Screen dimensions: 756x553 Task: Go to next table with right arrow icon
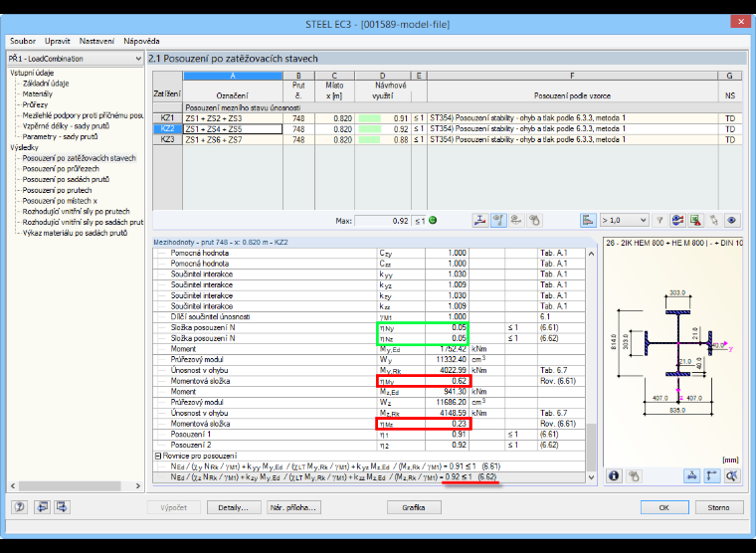[62, 507]
